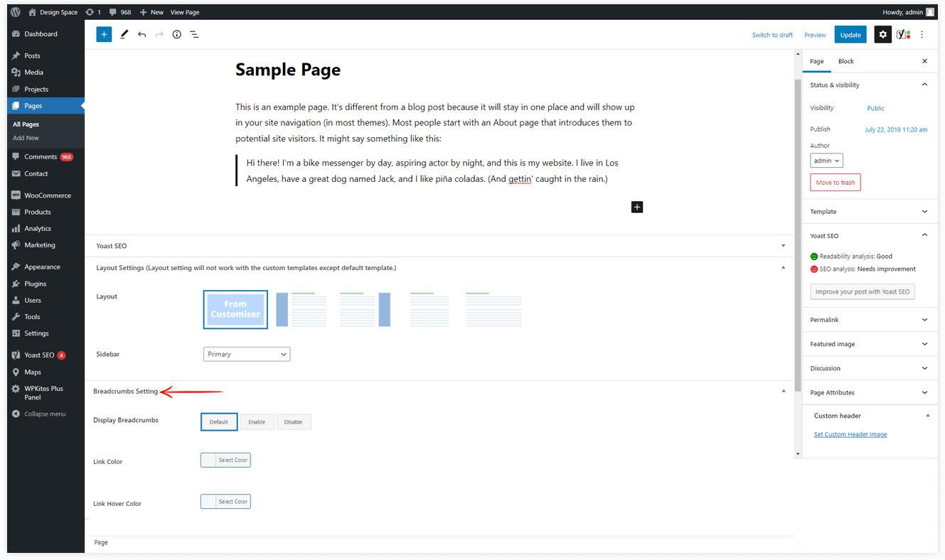Click the Set Custom Header Image link
Viewport: 945px width, 560px height.
(850, 434)
